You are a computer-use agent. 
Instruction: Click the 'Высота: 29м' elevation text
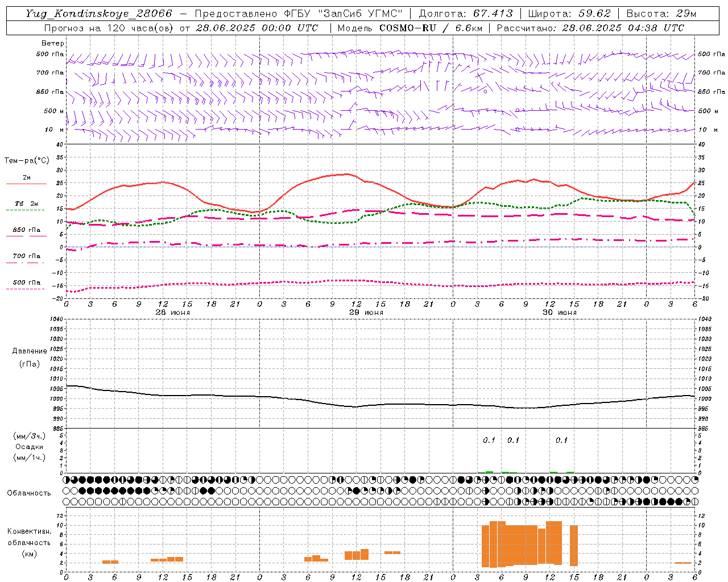tap(661, 14)
